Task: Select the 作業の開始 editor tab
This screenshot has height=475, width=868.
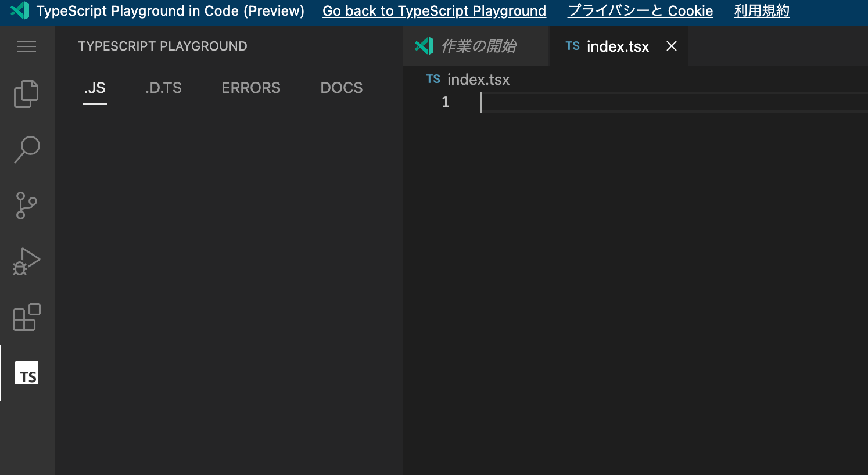Action: pos(476,46)
